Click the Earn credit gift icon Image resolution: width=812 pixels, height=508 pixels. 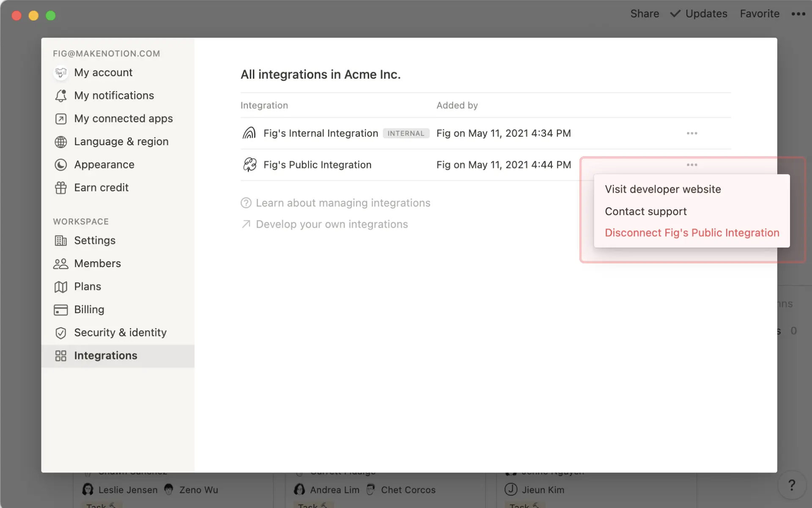point(61,188)
